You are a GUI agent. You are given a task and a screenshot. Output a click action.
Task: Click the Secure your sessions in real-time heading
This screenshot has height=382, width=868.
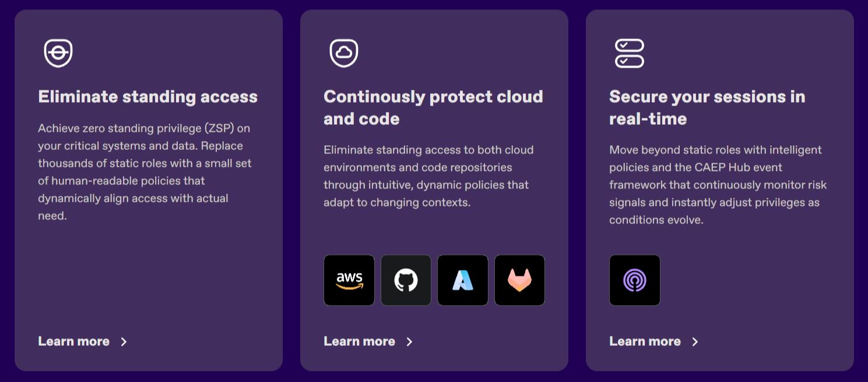coord(707,107)
